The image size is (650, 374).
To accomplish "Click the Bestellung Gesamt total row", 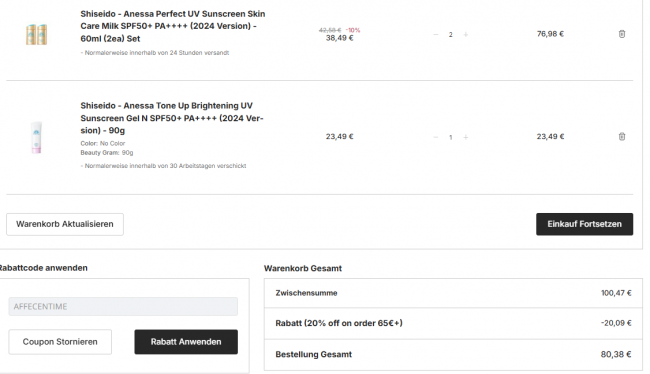I will tap(453, 355).
